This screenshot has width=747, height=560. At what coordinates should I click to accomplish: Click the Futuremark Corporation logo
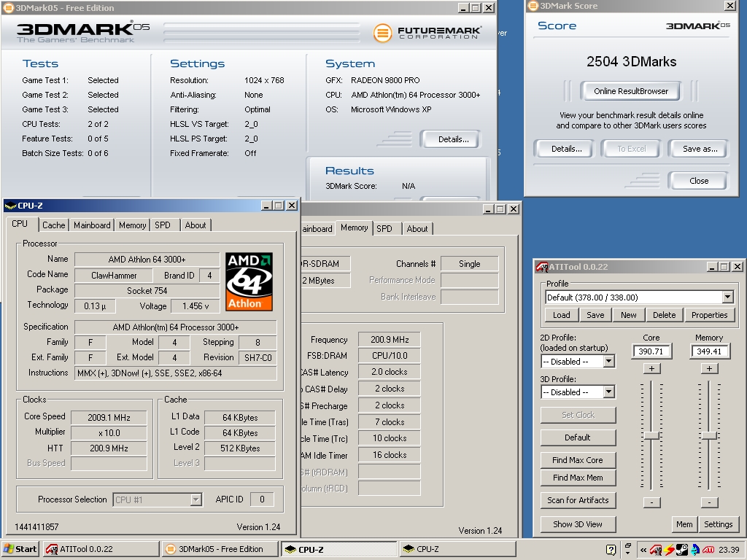click(427, 33)
